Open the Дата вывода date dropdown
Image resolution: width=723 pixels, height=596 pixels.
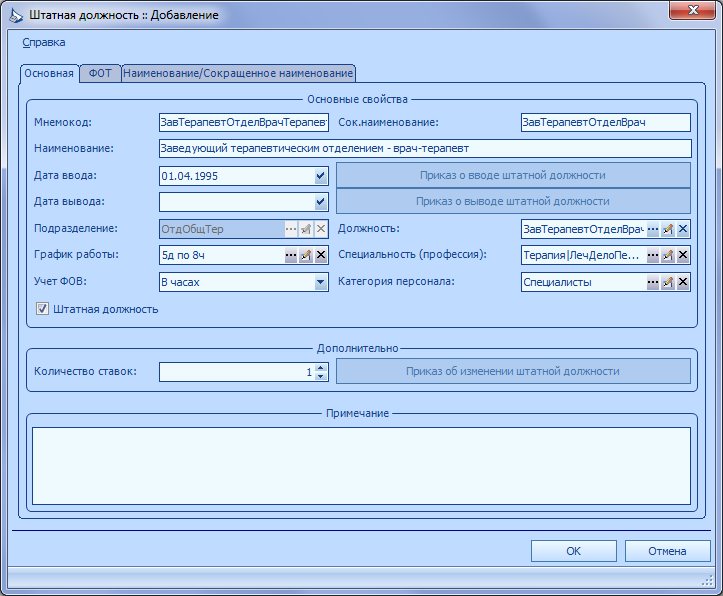pyautogui.click(x=320, y=202)
